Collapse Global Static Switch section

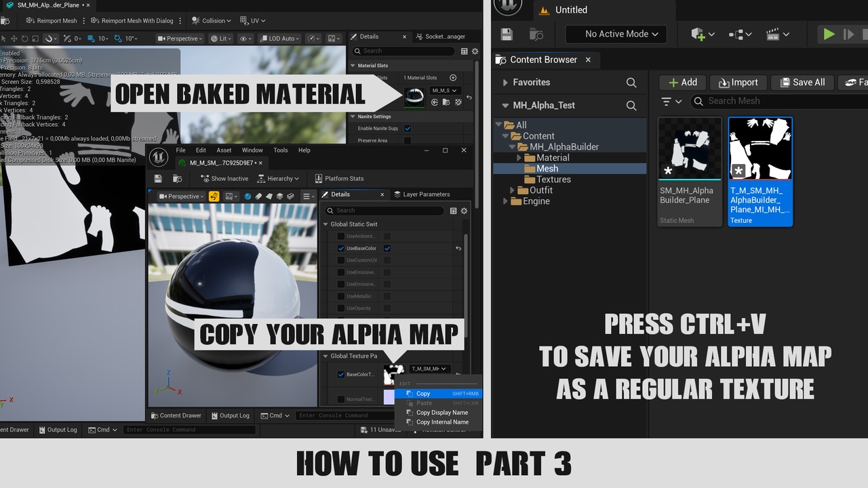coord(325,224)
